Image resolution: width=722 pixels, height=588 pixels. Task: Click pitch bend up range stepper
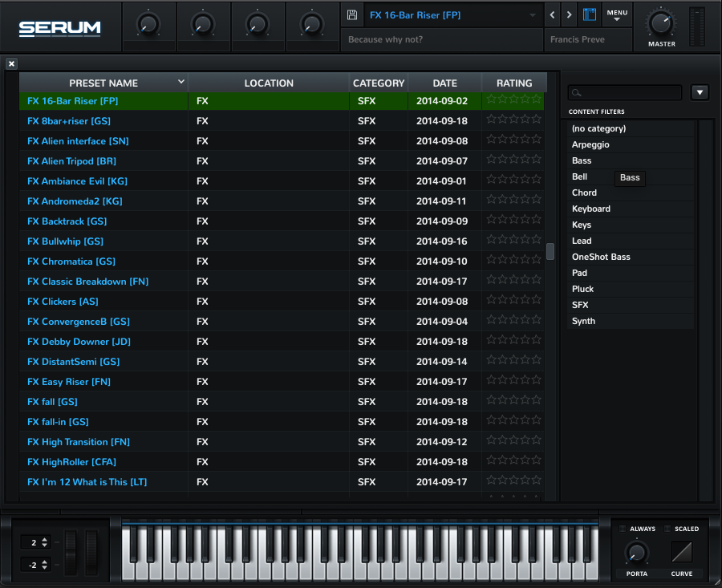45,542
